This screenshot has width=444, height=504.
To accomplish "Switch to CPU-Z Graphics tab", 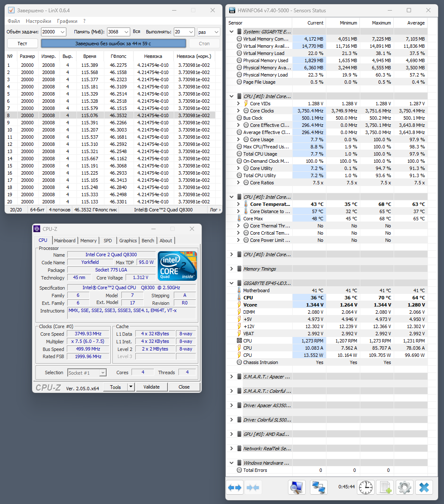I will tap(128, 241).
